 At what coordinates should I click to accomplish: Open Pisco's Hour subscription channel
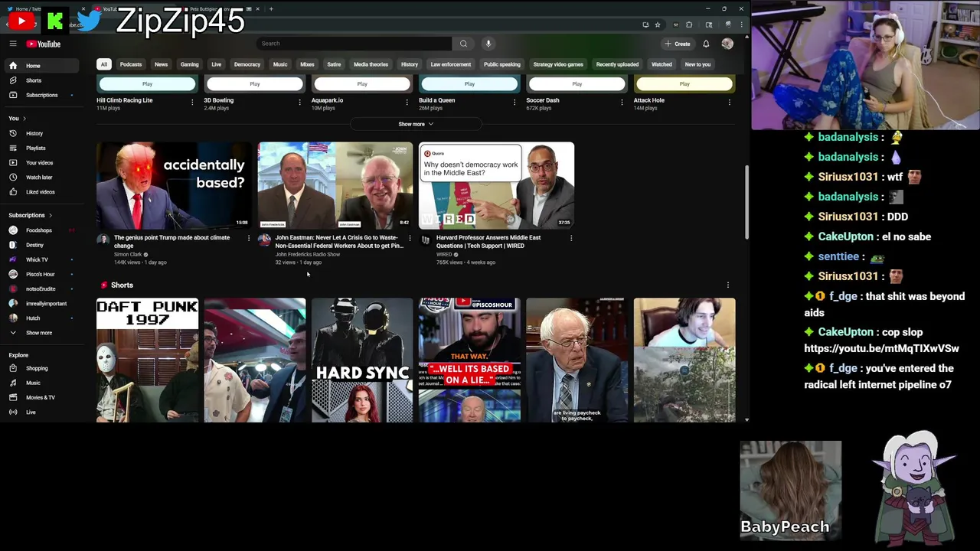(x=43, y=274)
